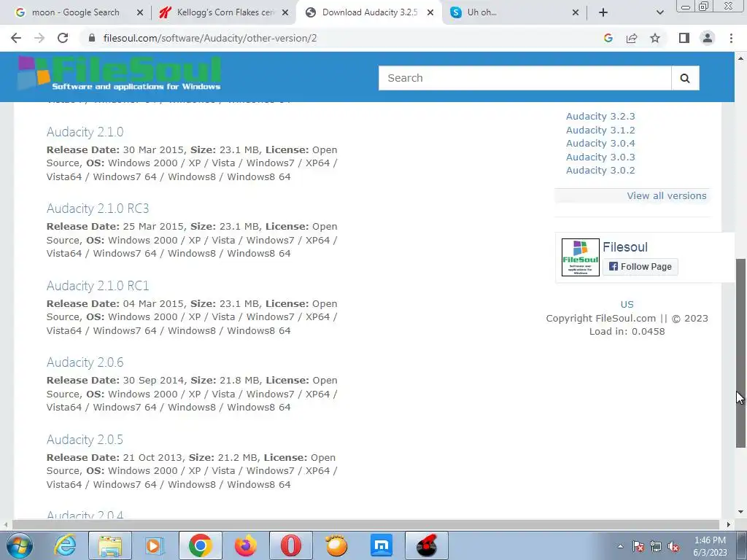Viewport: 747px width, 560px height.
Task: Click the horizontal scrollbar right arrow
Action: coord(729,524)
